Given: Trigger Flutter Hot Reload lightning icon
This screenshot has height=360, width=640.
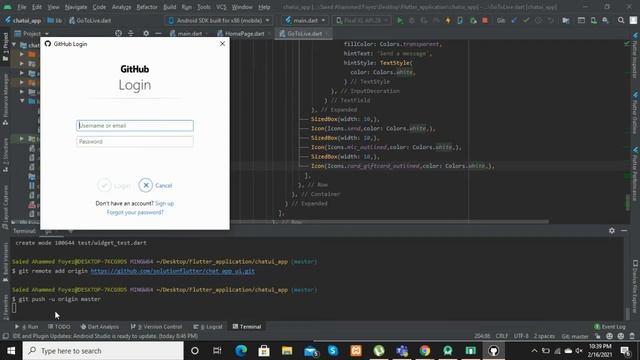Looking at the screenshot, I should point(448,20).
